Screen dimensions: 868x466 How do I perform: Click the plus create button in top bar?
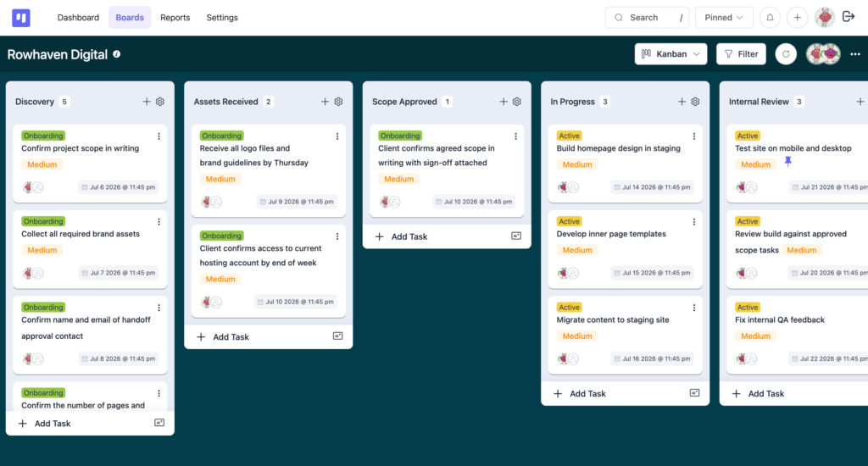pyautogui.click(x=797, y=18)
